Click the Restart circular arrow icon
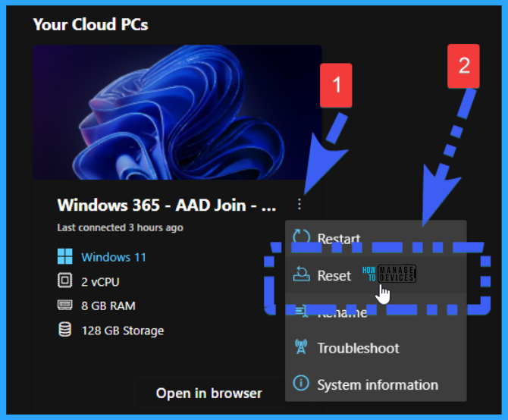508x420 pixels. (x=301, y=237)
